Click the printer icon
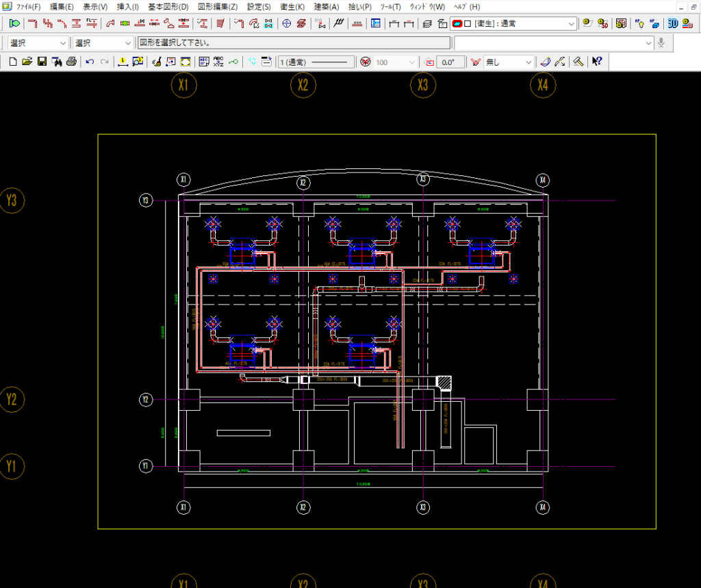 coord(71,62)
